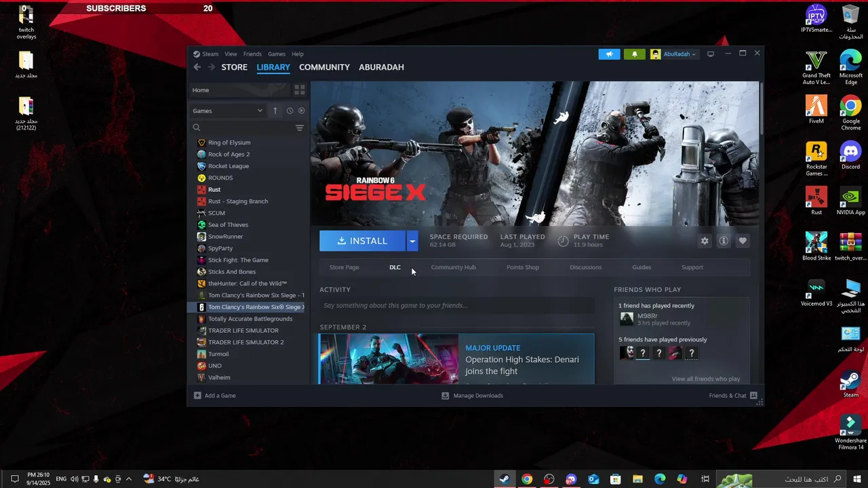Open the DLC tab for Siege X
Image resolution: width=868 pixels, height=488 pixels.
click(395, 267)
